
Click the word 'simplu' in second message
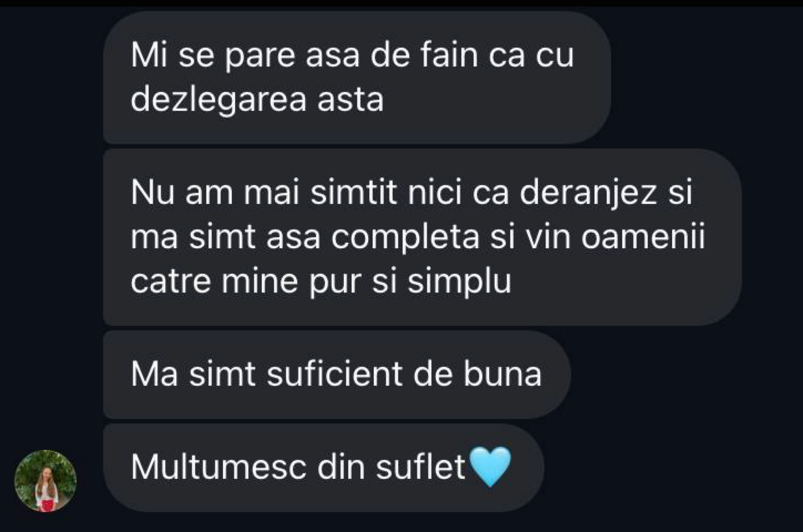pos(459,282)
